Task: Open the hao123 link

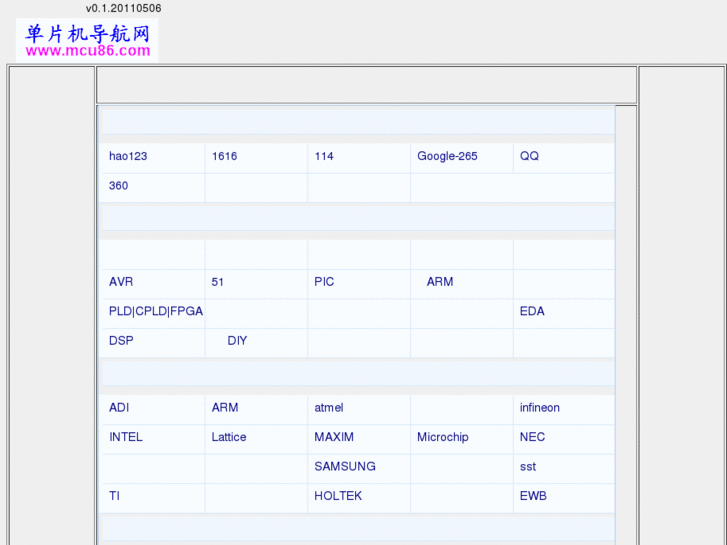Action: (x=128, y=156)
